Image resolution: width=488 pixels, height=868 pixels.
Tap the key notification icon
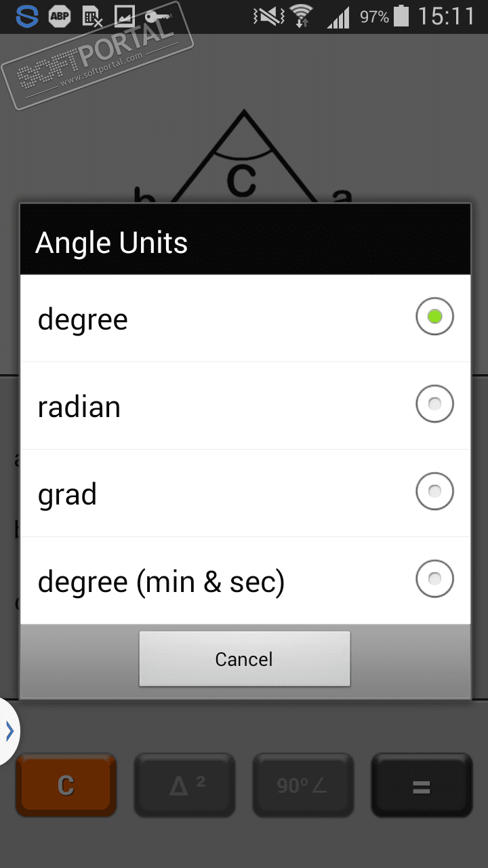(x=156, y=17)
